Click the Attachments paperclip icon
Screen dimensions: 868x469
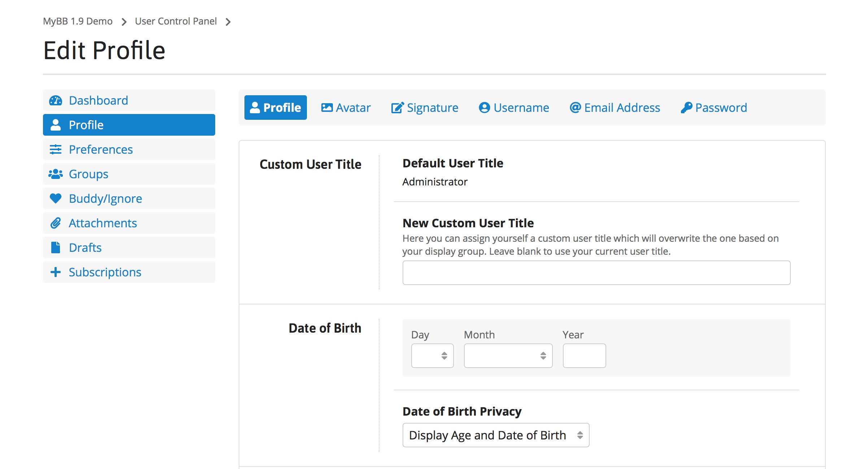tap(56, 223)
